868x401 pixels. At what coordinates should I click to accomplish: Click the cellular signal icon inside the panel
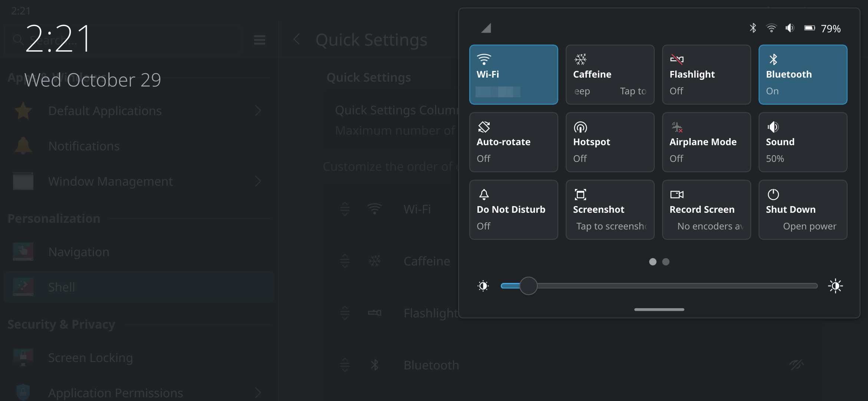486,27
